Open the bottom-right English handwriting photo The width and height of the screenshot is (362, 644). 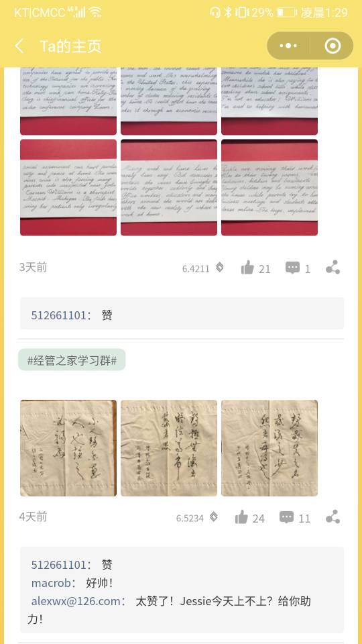[269, 187]
